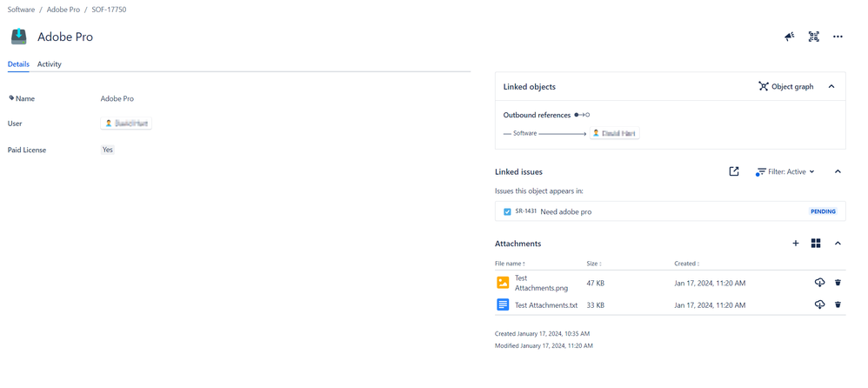Image resolution: width=868 pixels, height=388 pixels.
Task: Open Test Attachments.txt file name
Action: click(x=546, y=305)
